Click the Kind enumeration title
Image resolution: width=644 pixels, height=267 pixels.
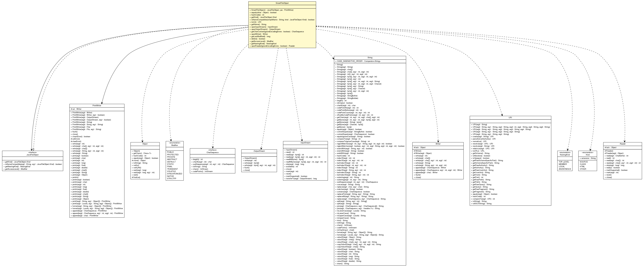click(x=588, y=155)
